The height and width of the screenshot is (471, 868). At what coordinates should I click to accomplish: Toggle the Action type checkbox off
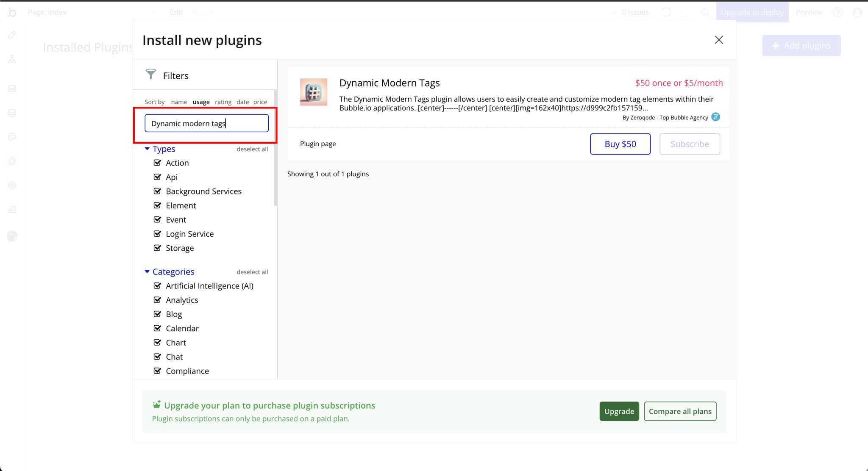[159, 162]
